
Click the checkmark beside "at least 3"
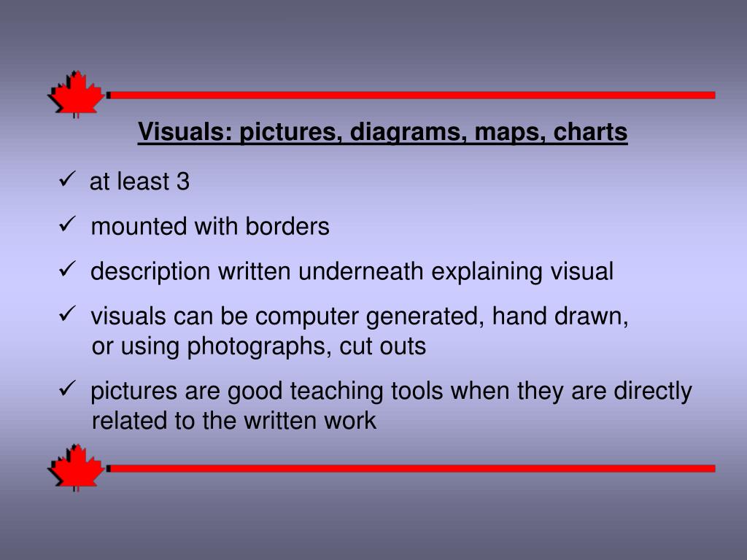(x=67, y=179)
